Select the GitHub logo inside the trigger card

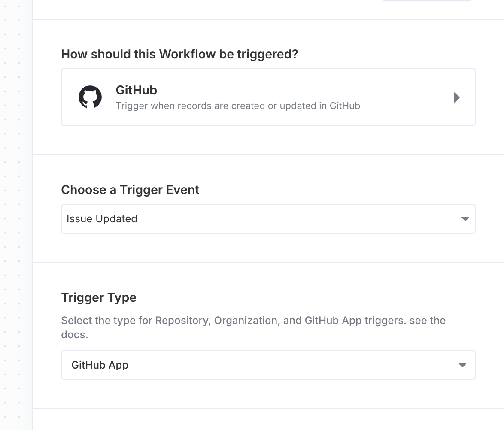(91, 97)
